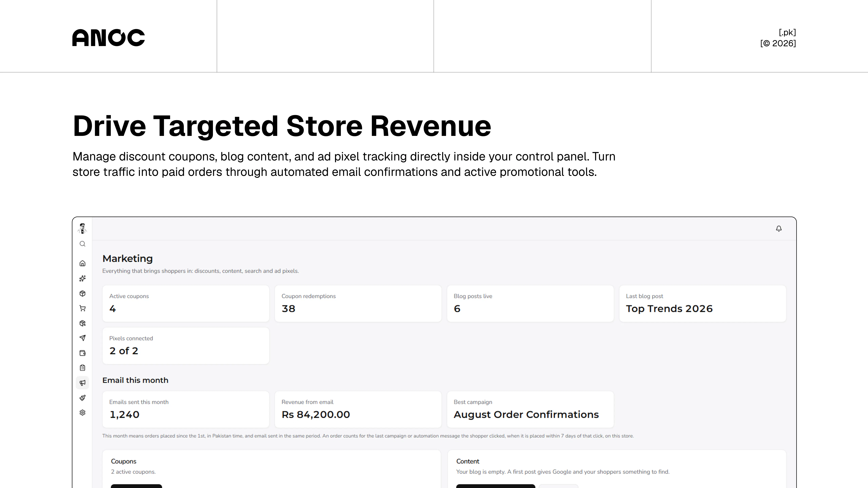Click the ANOC logo

pos(108,37)
